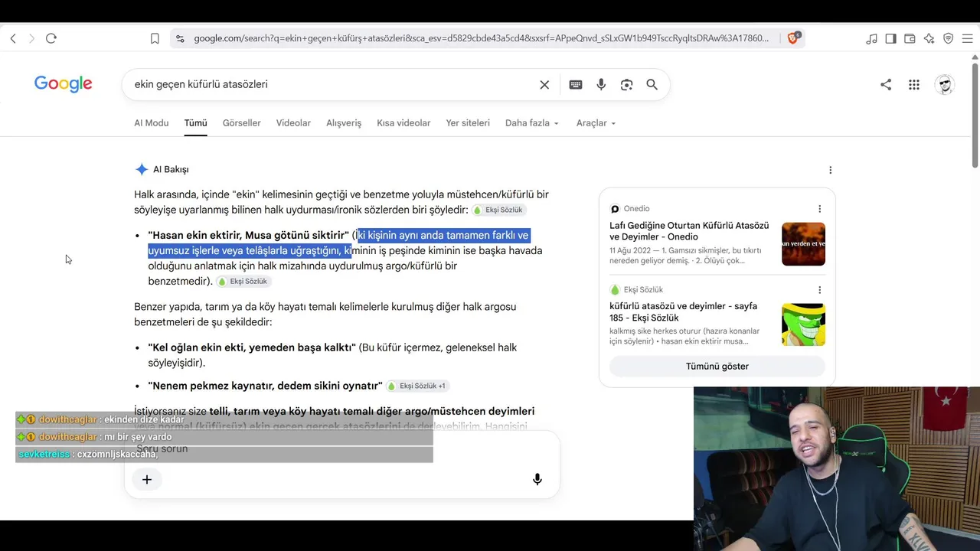Click into the Google search query field
Viewport: 980px width, 551px height.
[334, 85]
